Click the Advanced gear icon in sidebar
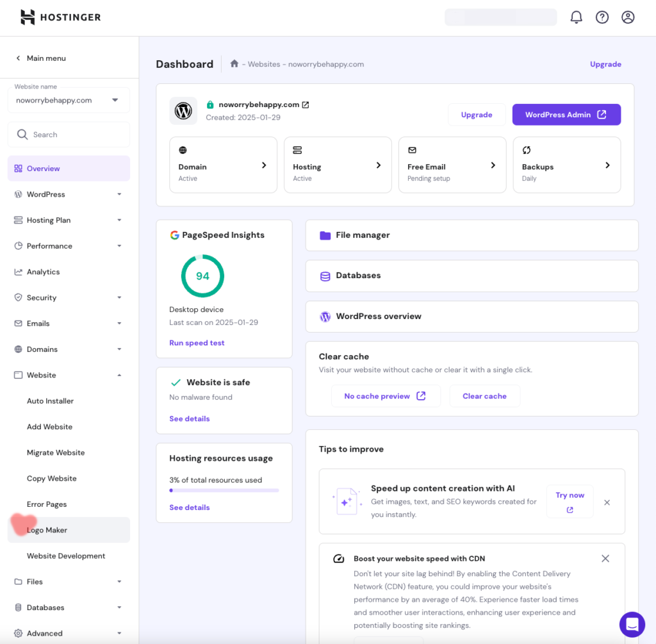The height and width of the screenshot is (644, 656). 18,633
